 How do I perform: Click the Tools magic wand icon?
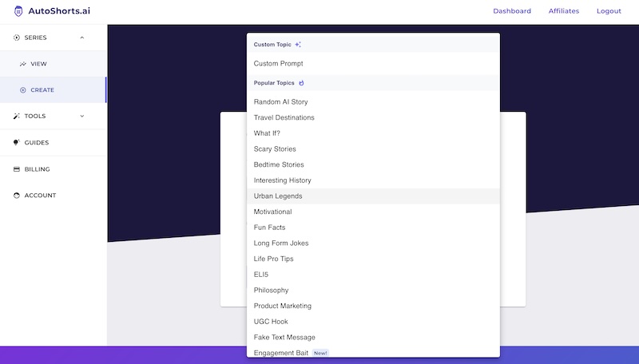point(16,116)
